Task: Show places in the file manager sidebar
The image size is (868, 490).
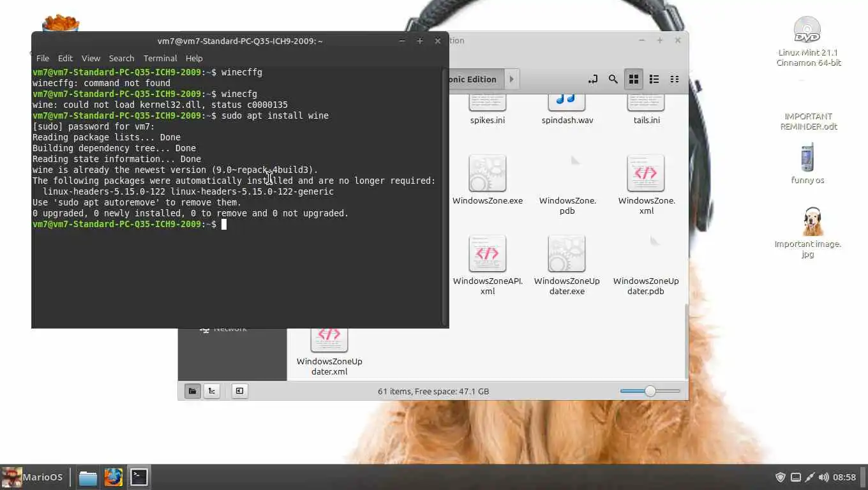Action: point(193,391)
